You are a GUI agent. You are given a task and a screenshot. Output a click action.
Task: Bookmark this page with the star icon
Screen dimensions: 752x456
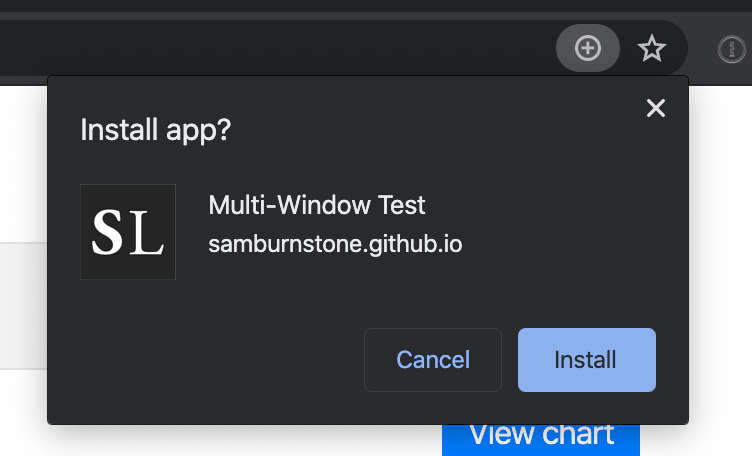tap(652, 47)
